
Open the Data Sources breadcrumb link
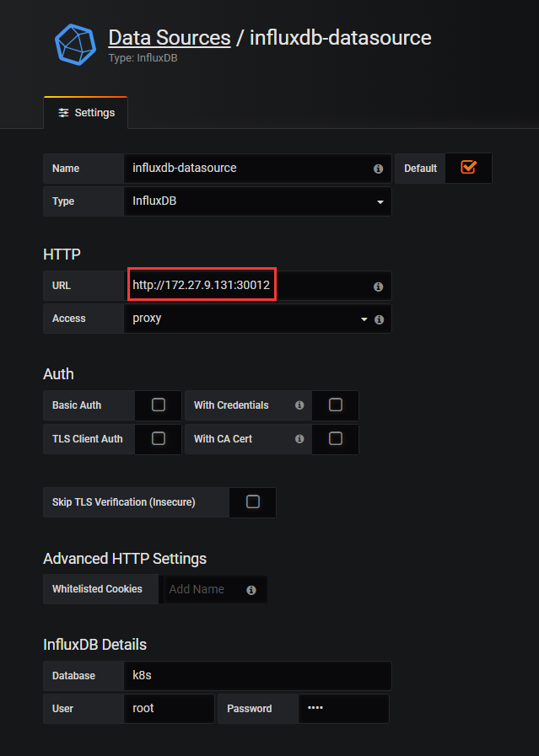pos(170,38)
